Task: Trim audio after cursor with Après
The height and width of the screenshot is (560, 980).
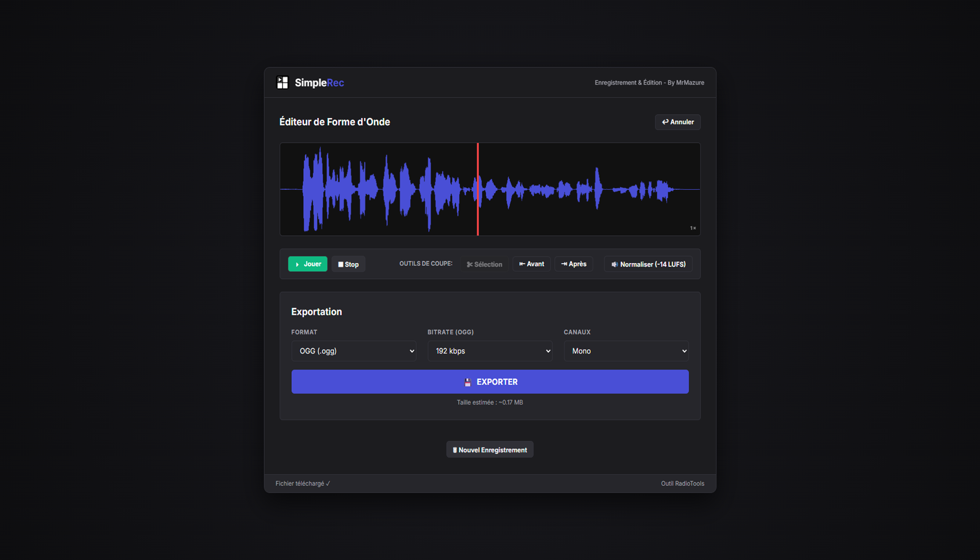Action: click(x=574, y=264)
